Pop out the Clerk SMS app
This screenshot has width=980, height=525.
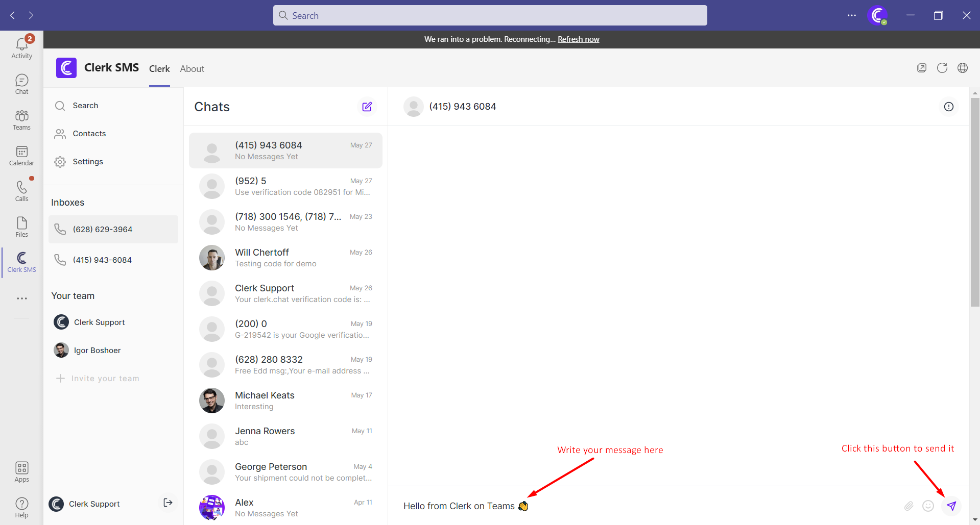click(922, 68)
